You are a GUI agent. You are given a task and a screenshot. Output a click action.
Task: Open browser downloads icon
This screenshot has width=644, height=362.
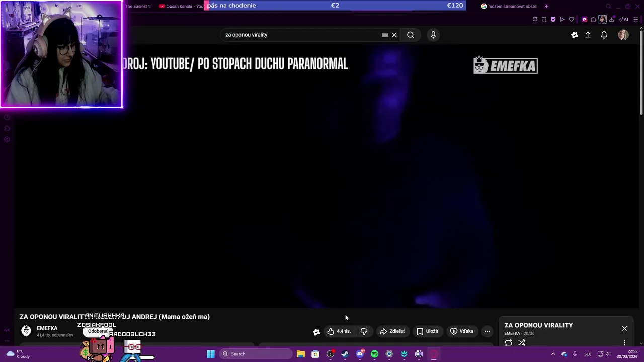[x=612, y=19]
